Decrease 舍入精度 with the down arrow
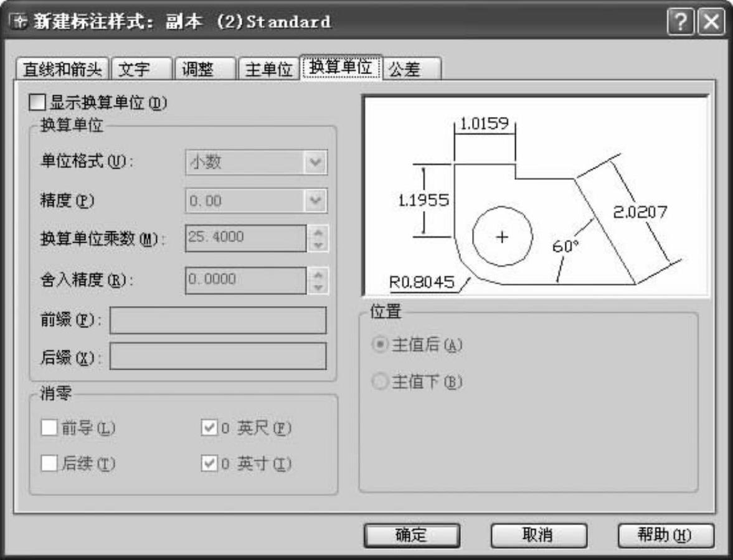This screenshot has height=560, width=733. [x=318, y=287]
